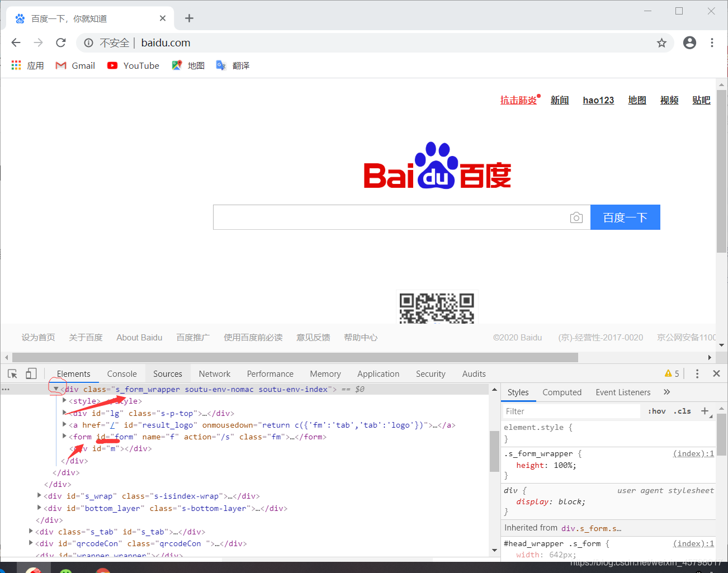Activate DevTools inspect-element picker
The height and width of the screenshot is (573, 728).
(x=12, y=373)
